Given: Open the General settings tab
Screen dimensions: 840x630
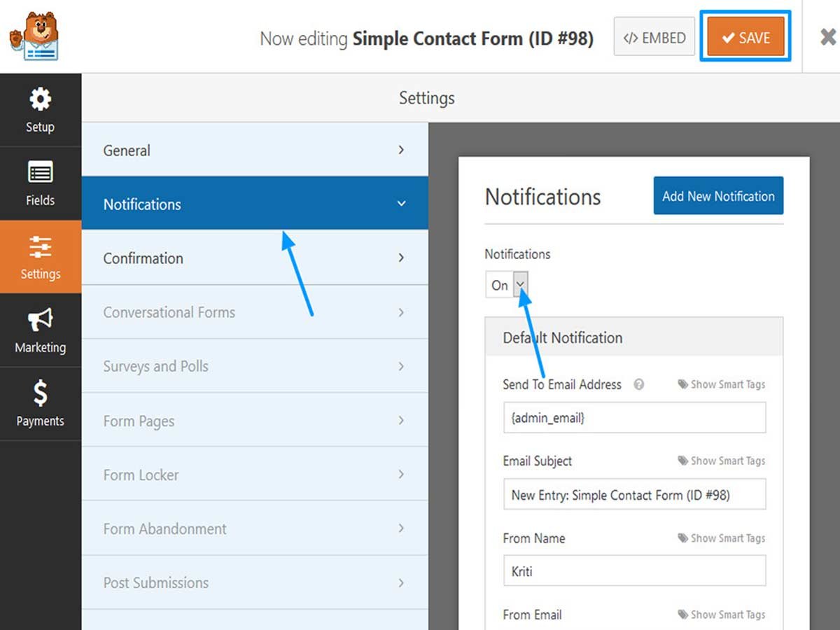Looking at the screenshot, I should (x=255, y=150).
